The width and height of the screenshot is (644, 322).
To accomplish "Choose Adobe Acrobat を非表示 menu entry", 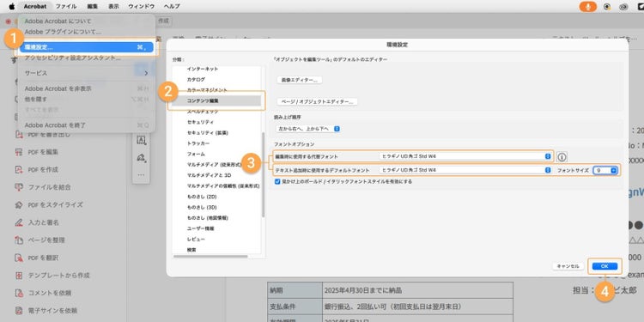I will point(58,88).
